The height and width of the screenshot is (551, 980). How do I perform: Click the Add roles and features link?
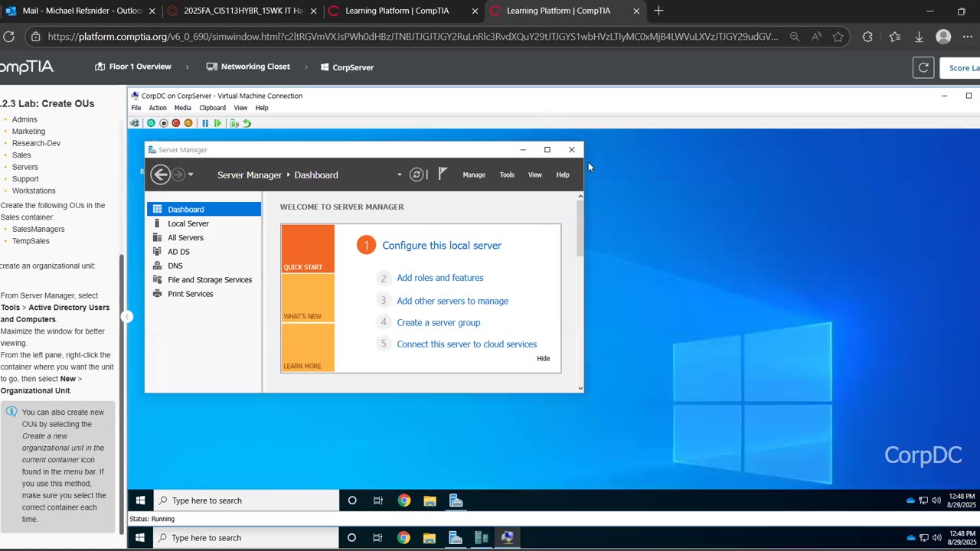440,278
